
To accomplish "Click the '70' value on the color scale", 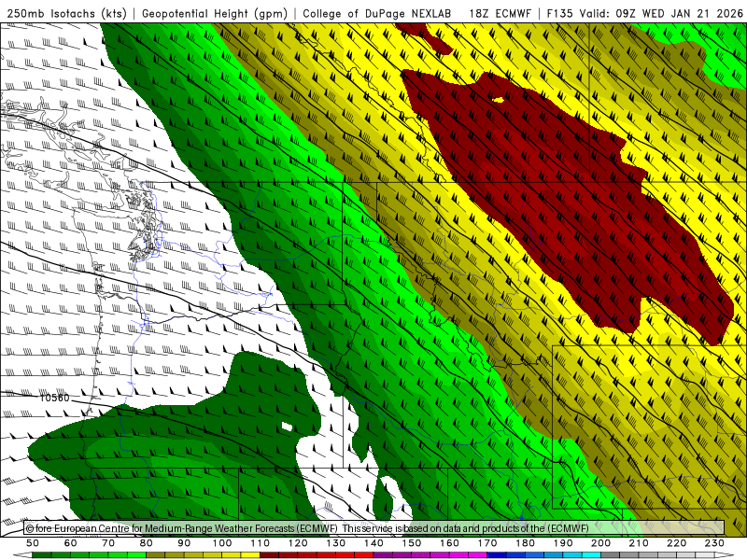I will coord(108,543).
